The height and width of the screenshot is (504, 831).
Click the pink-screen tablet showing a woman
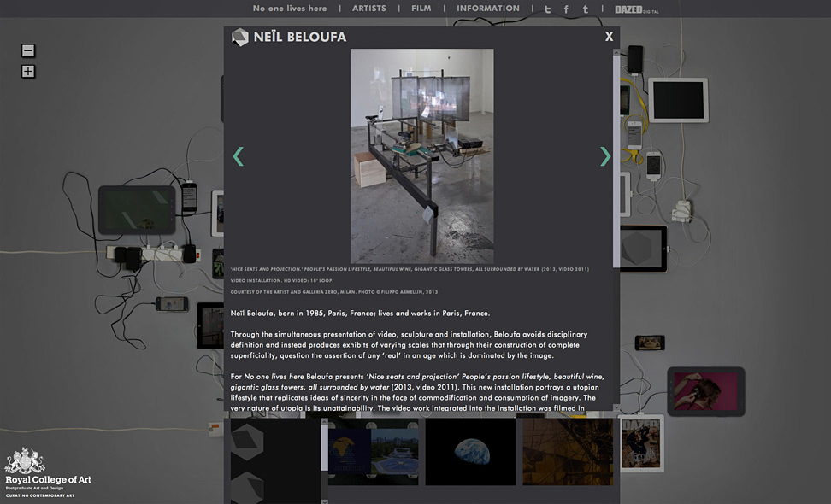tap(706, 391)
